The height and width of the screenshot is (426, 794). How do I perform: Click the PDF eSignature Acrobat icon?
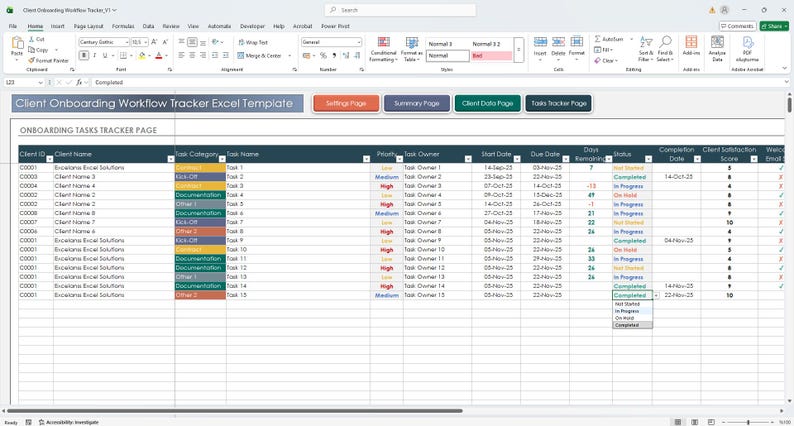[747, 42]
